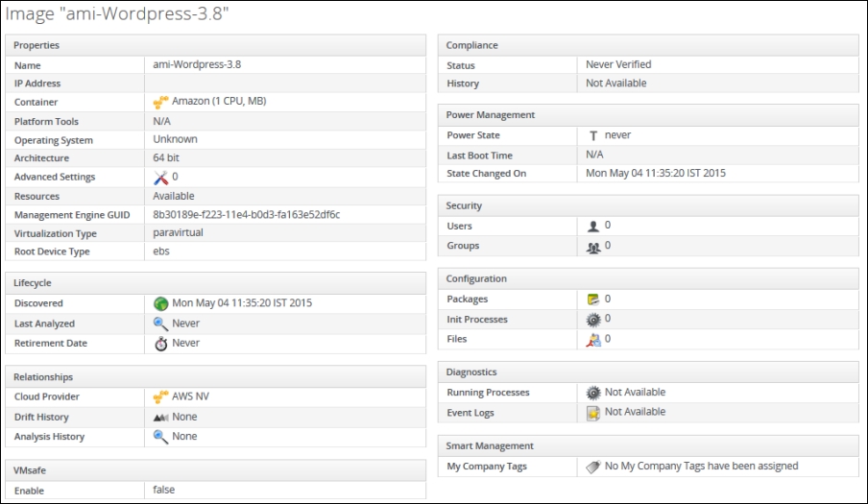868x504 pixels.
Task: Click the Retirement Date stopwatch icon
Action: click(160, 344)
